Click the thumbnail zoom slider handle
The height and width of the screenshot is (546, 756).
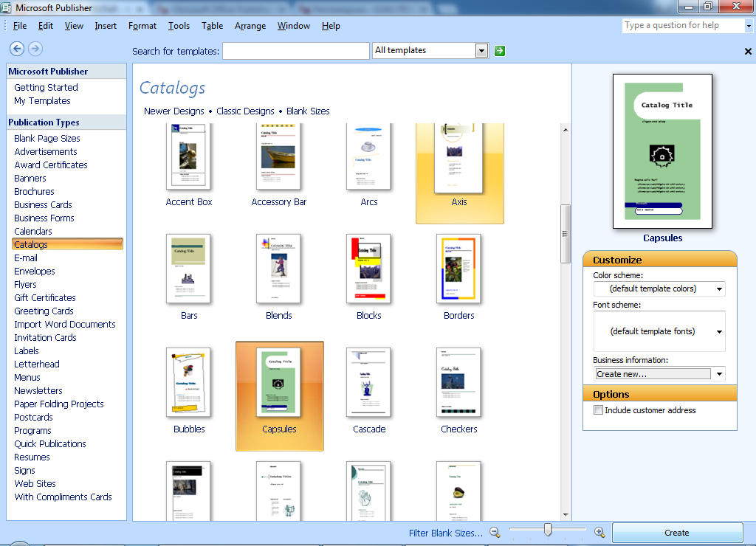coord(548,530)
